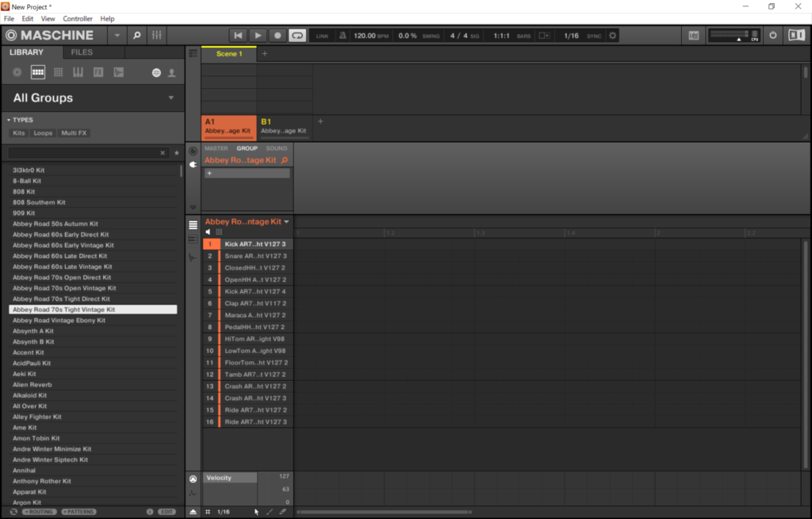The image size is (812, 519).
Task: Select the Eraser tool in pattern editor
Action: click(x=283, y=512)
